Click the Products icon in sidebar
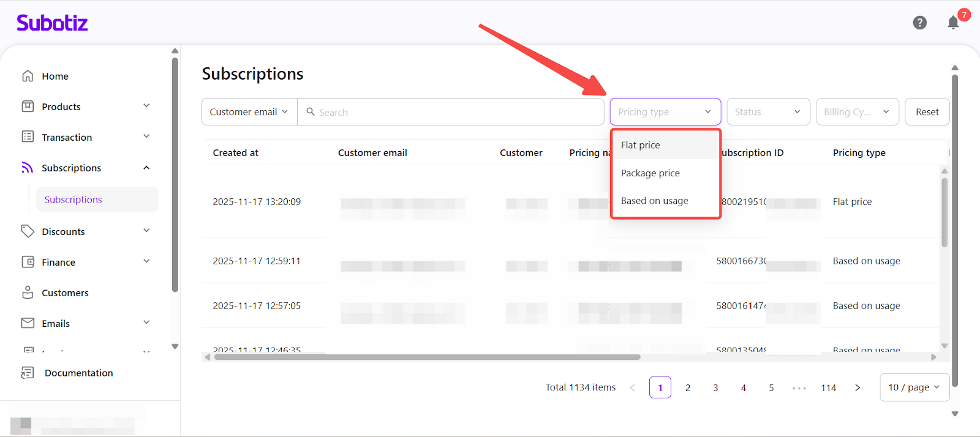The height and width of the screenshot is (437, 980). click(x=28, y=106)
